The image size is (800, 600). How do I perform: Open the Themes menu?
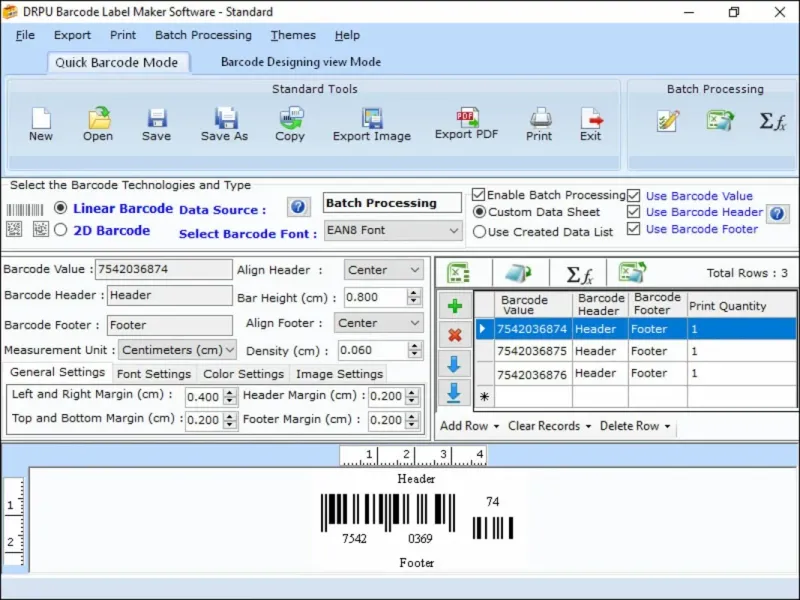click(x=292, y=35)
